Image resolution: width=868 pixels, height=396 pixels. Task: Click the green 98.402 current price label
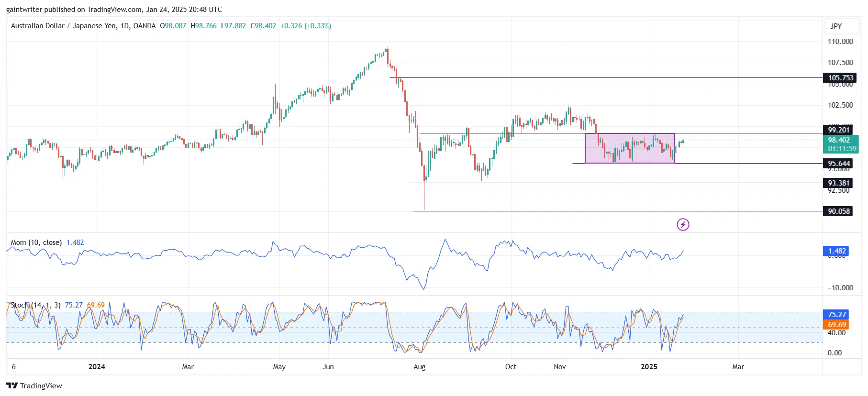tap(840, 140)
